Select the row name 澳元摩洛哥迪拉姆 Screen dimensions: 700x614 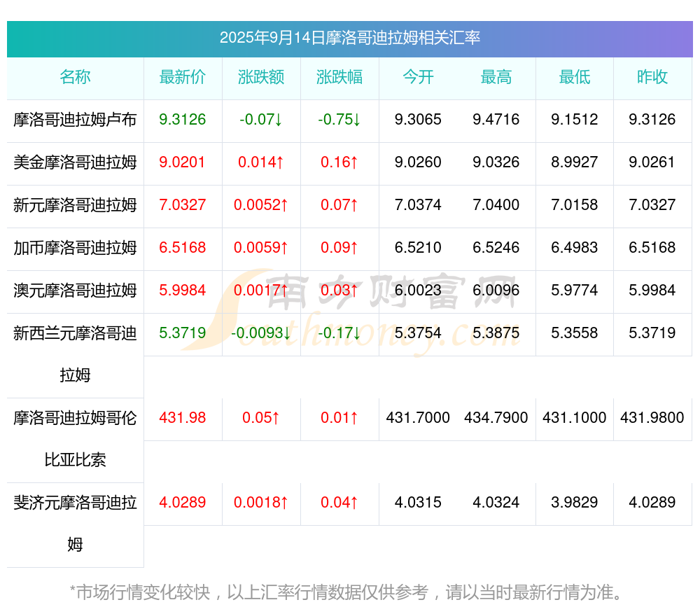75,291
